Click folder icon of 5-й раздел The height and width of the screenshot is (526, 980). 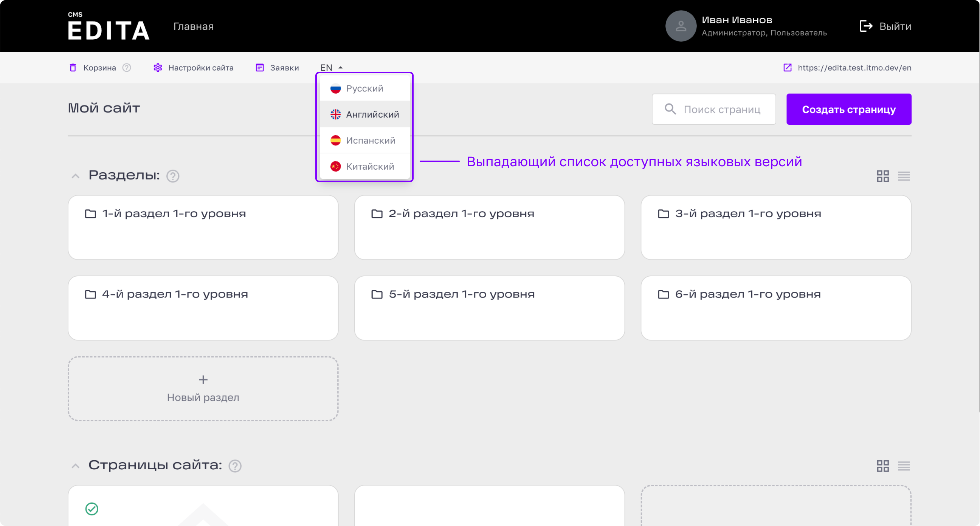[377, 294]
